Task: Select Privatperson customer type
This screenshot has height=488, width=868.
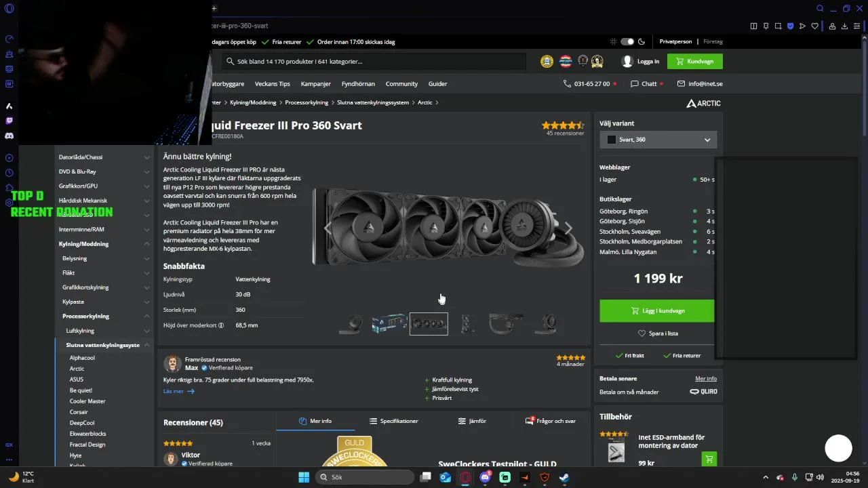Action: pos(675,41)
